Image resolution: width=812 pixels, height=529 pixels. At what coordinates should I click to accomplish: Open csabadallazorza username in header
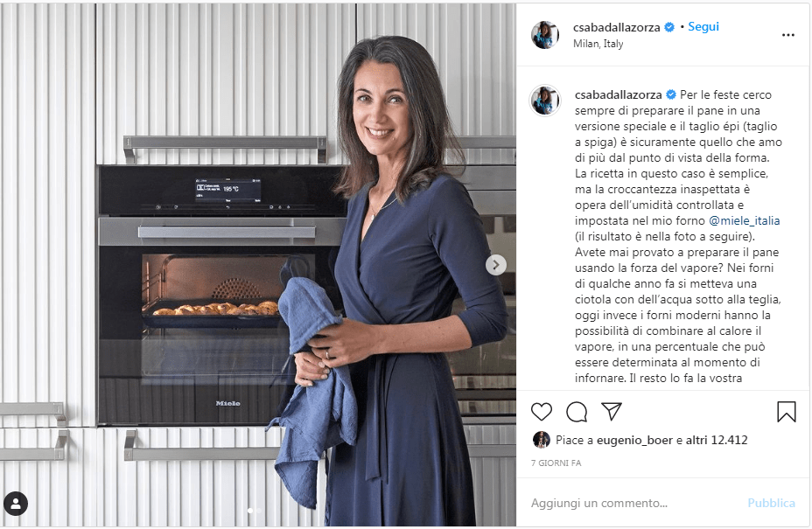coord(616,27)
